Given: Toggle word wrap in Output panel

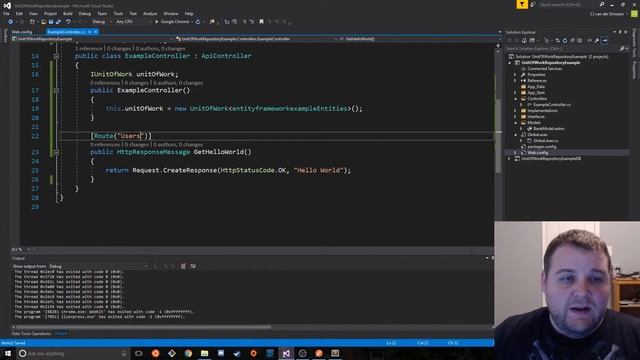Looking at the screenshot, I should pyautogui.click(x=193, y=266).
